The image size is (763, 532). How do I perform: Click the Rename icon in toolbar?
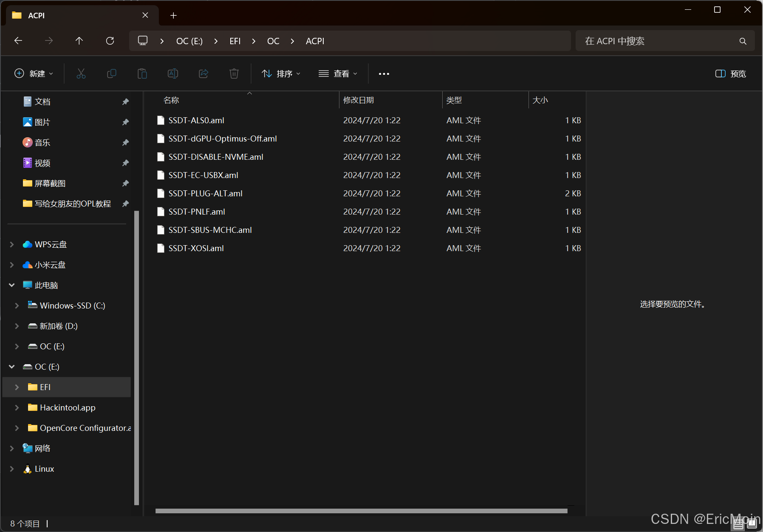[173, 74]
